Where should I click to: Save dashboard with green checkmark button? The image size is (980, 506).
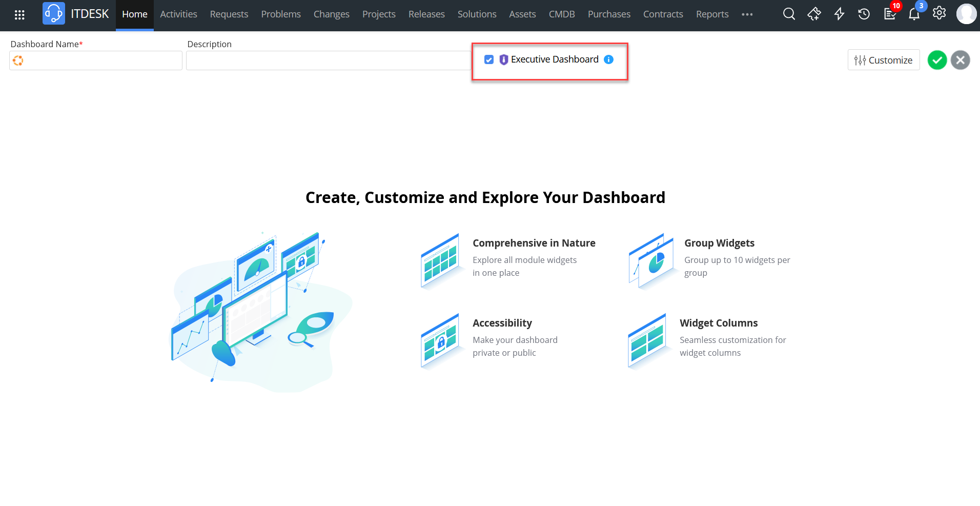tap(937, 60)
